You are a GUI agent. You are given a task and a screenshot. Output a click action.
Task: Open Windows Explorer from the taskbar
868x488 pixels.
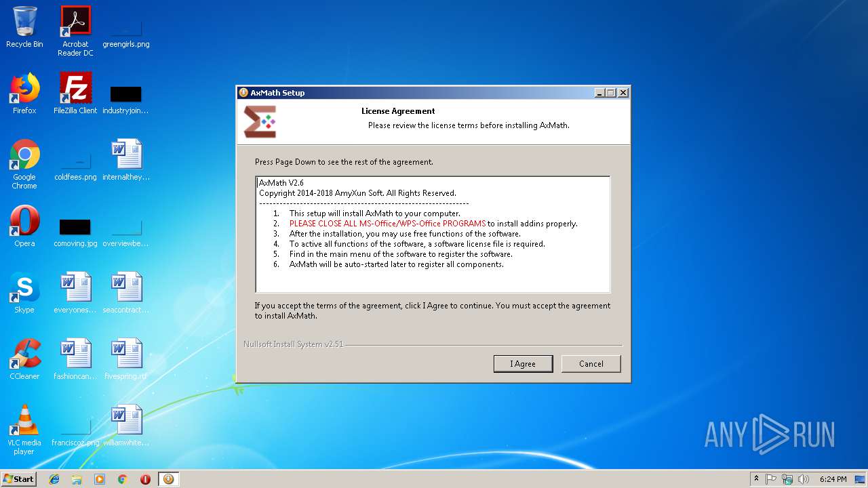77,479
